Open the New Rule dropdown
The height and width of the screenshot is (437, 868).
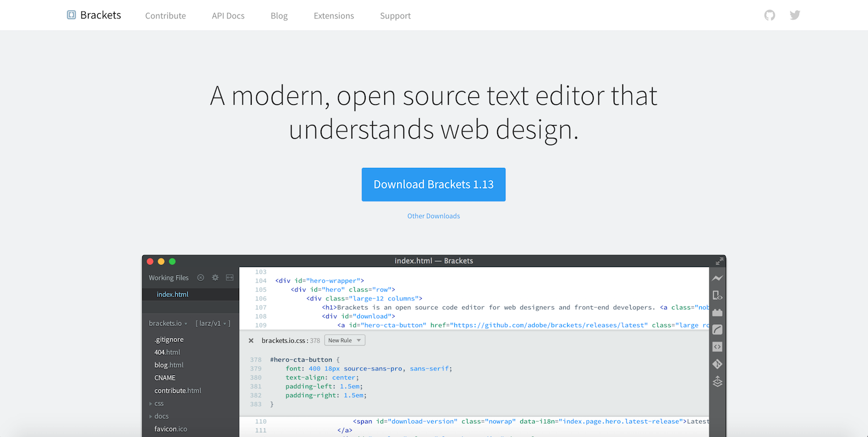click(x=344, y=340)
